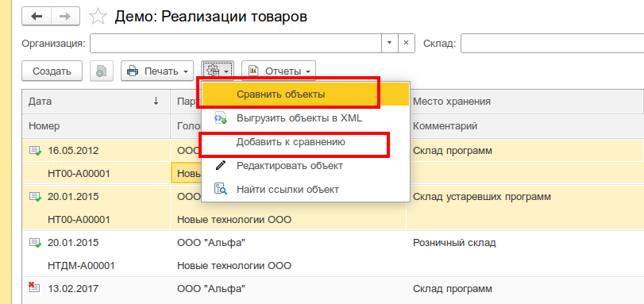Screen dimensions: 644x304
Task: Click the XML export icon in menu
Action: tap(221, 118)
